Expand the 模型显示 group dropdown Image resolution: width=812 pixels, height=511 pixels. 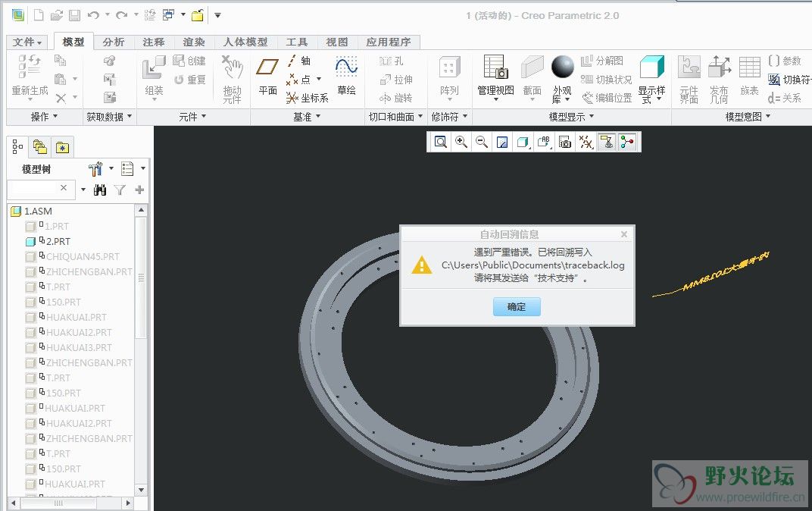pyautogui.click(x=571, y=117)
